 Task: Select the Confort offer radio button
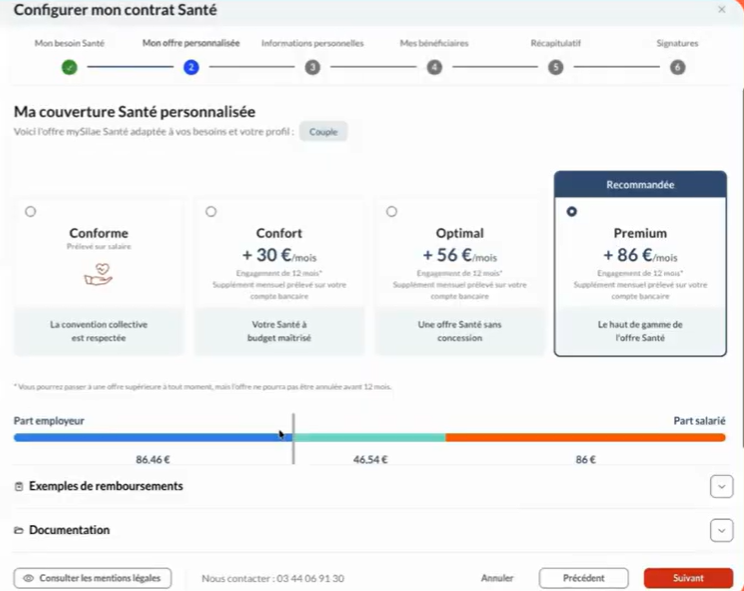coord(211,212)
